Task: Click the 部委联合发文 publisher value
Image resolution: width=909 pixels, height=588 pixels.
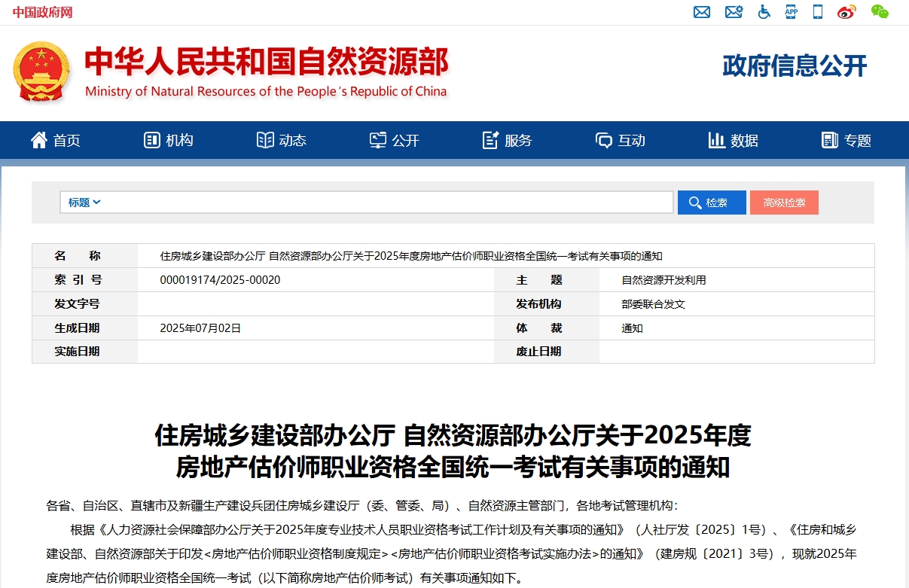Action: coord(653,304)
